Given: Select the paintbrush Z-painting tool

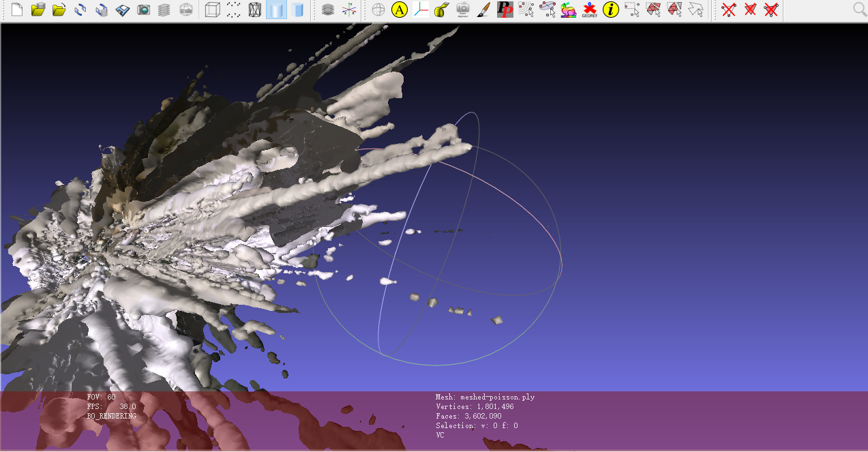Looking at the screenshot, I should click(484, 10).
